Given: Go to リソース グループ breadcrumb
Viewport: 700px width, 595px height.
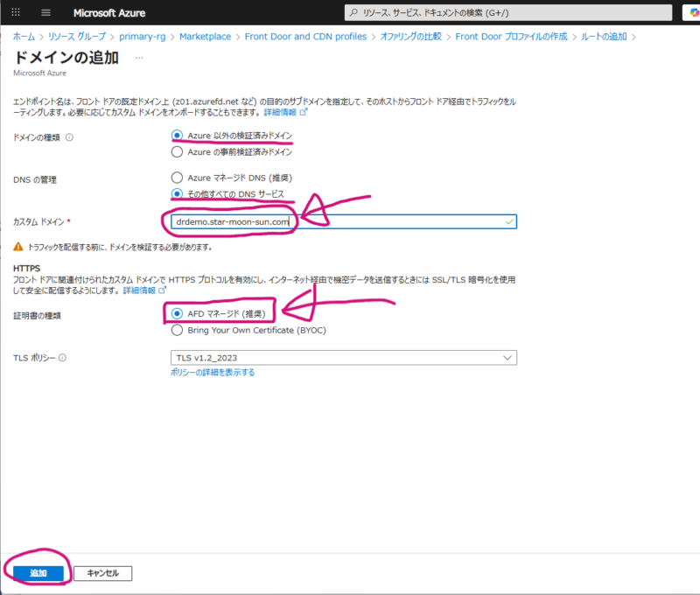Looking at the screenshot, I should (77, 37).
